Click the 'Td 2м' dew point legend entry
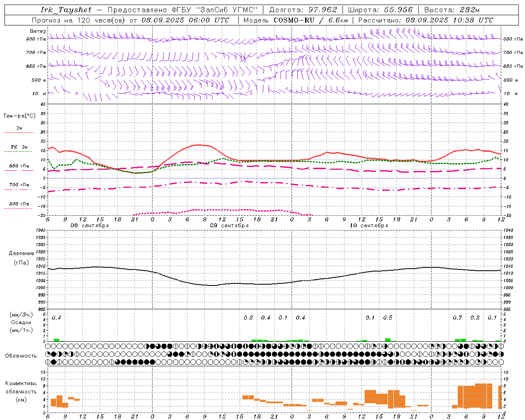This screenshot has height=420, width=525. click(19, 147)
